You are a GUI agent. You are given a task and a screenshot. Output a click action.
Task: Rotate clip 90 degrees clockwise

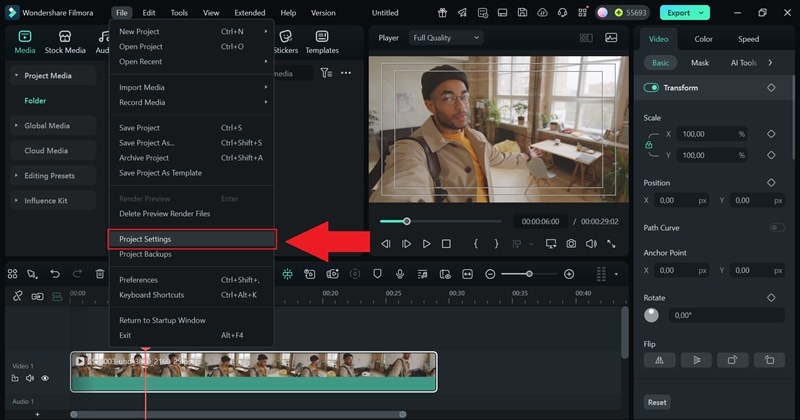[x=733, y=360]
